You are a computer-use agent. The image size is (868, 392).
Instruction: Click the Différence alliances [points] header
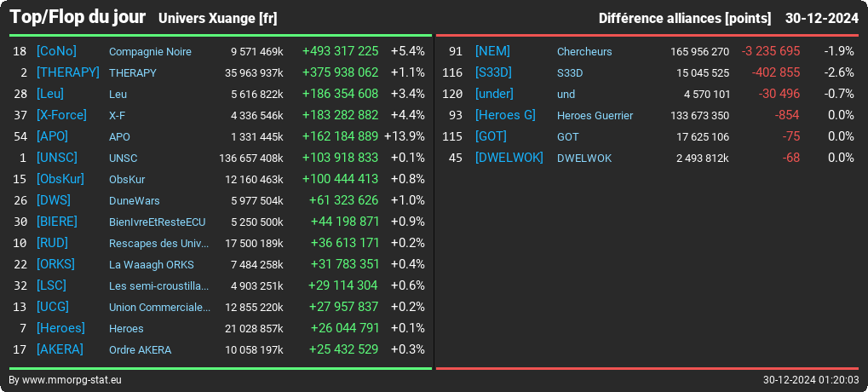(x=685, y=19)
